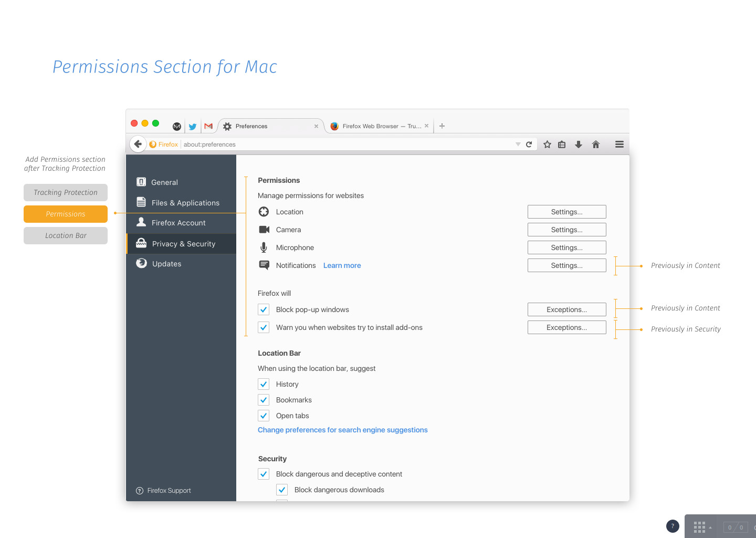Open pop-up windows Exceptions button
The image size is (756, 538).
[x=567, y=309]
